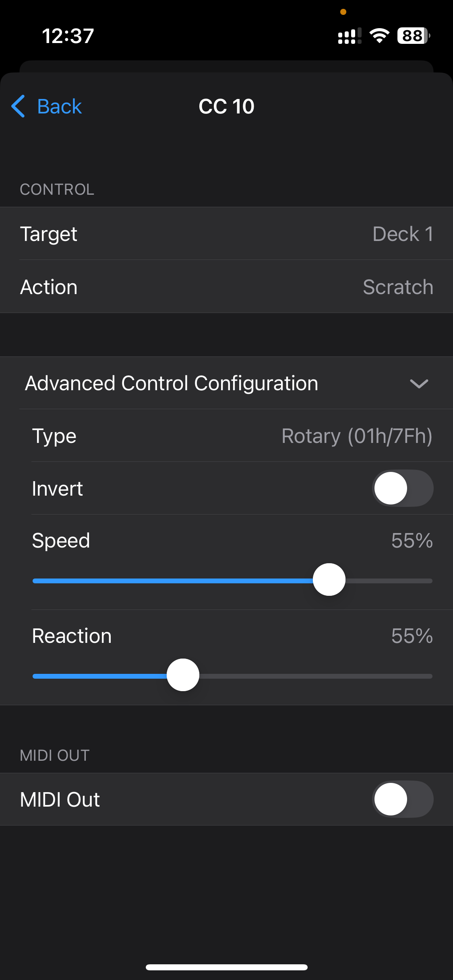Tap the Advanced Control Configuration row label
This screenshot has width=453, height=980.
pyautogui.click(x=172, y=383)
